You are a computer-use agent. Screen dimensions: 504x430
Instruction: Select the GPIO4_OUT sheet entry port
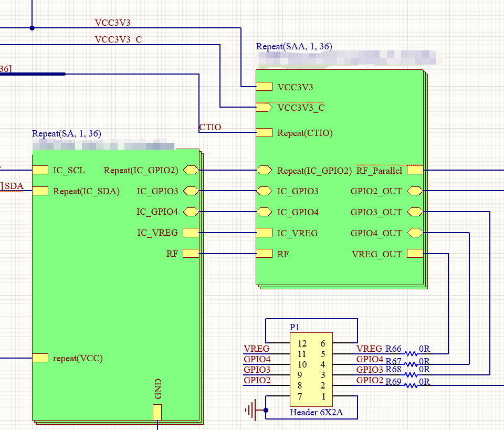coord(415,233)
